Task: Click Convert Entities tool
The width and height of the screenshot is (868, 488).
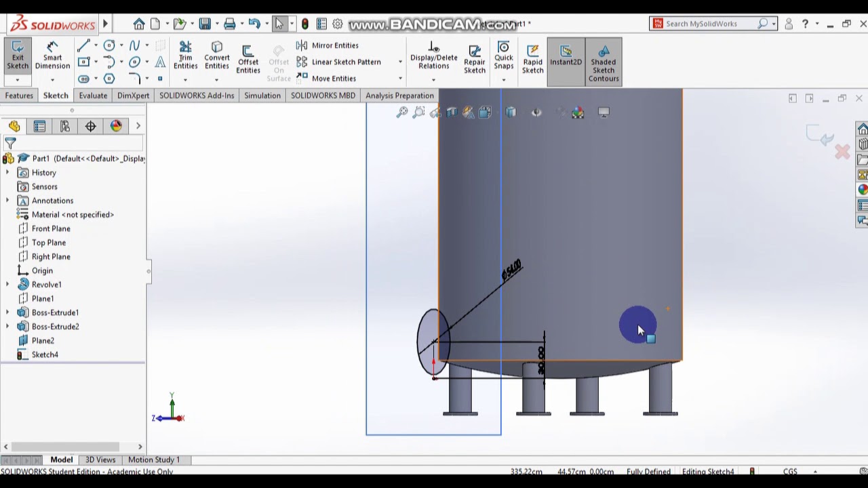Action: point(217,55)
